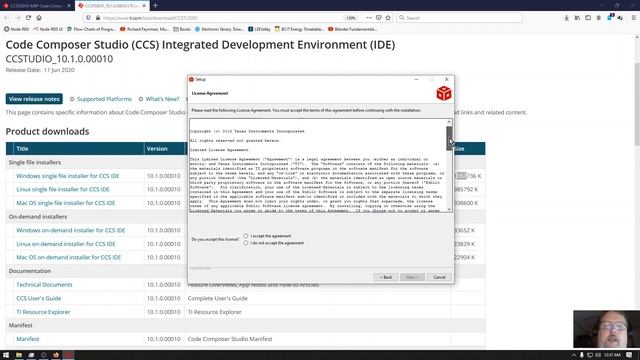Click the Version column header
This screenshot has width=640, height=360.
point(165,149)
